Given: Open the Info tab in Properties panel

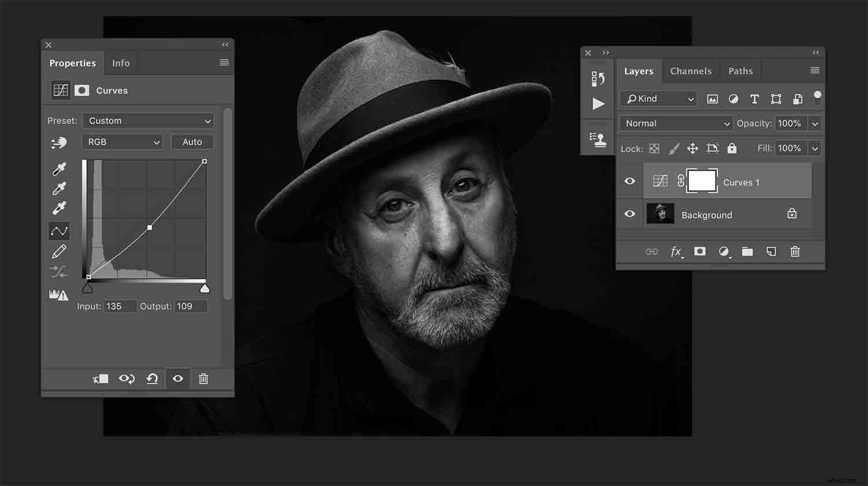Looking at the screenshot, I should [x=121, y=63].
